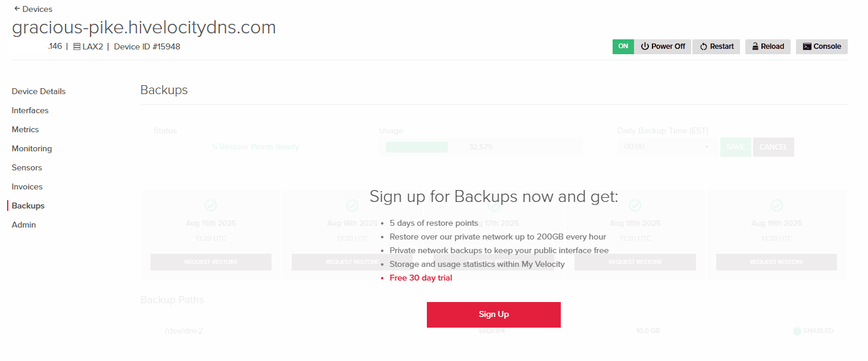The image size is (868, 361).
Task: Open the Admin sidebar section
Action: [24, 225]
